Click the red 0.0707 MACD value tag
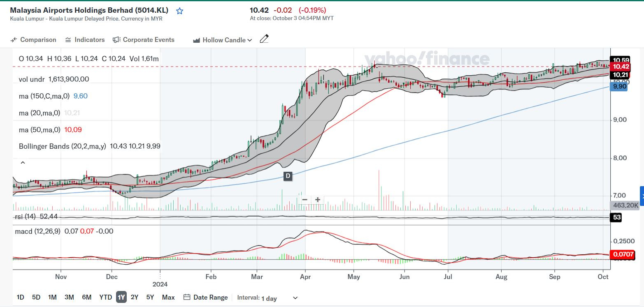 pyautogui.click(x=623, y=255)
